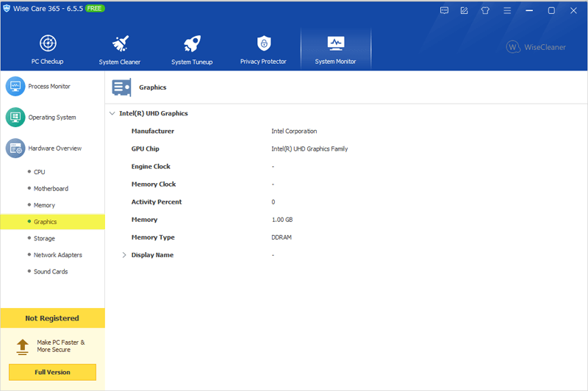Click the Process Monitor sidebar icon

(15, 86)
